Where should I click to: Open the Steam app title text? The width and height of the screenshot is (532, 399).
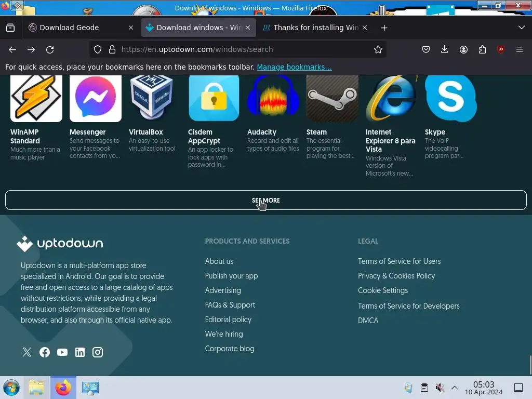click(x=316, y=132)
